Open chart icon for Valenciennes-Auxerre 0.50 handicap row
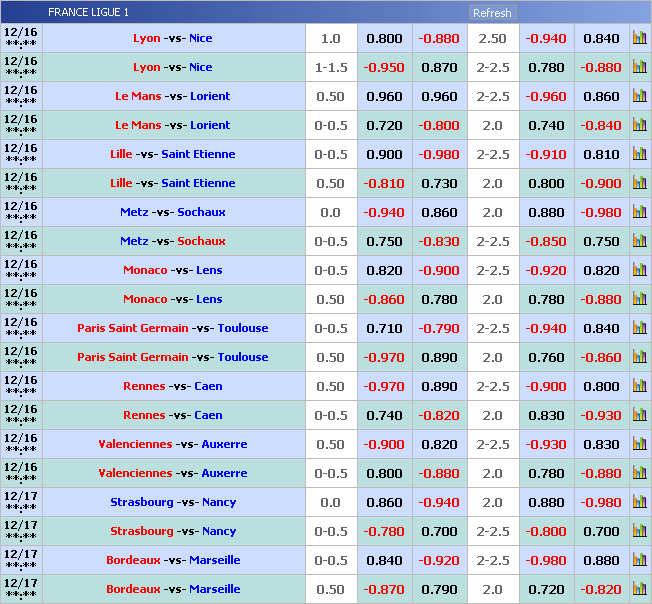Image resolution: width=652 pixels, height=604 pixels. [639, 445]
